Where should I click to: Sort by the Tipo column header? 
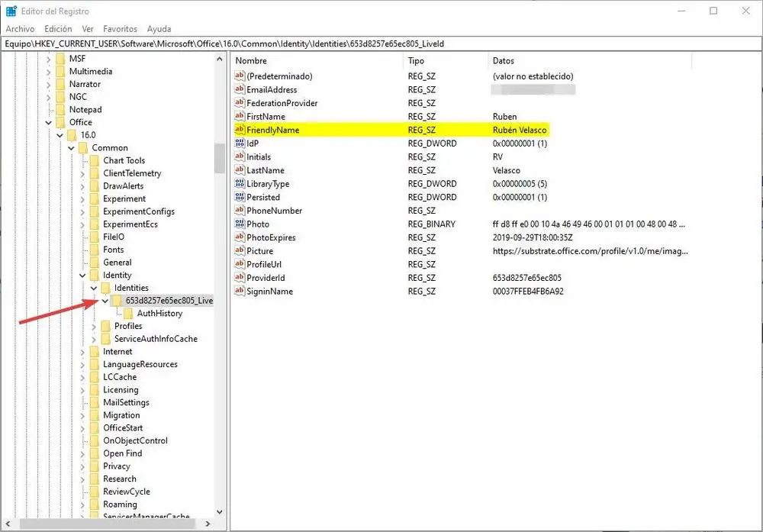point(445,61)
